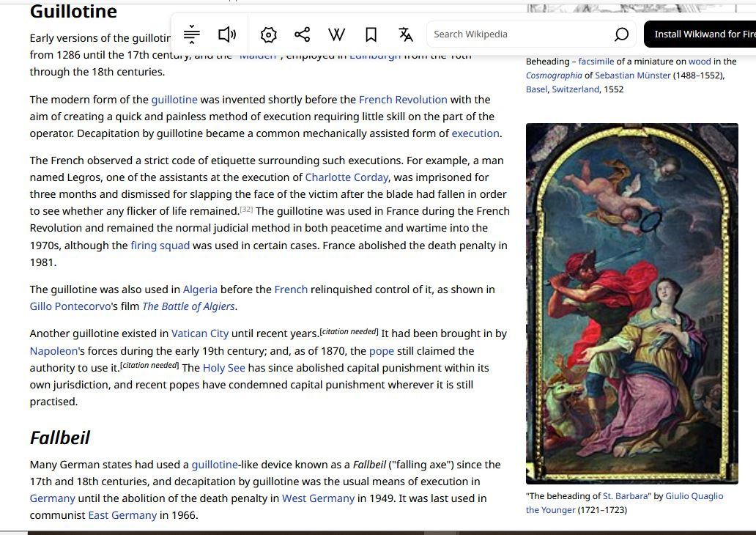Open the French Revolution link
The width and height of the screenshot is (756, 535).
(x=403, y=100)
